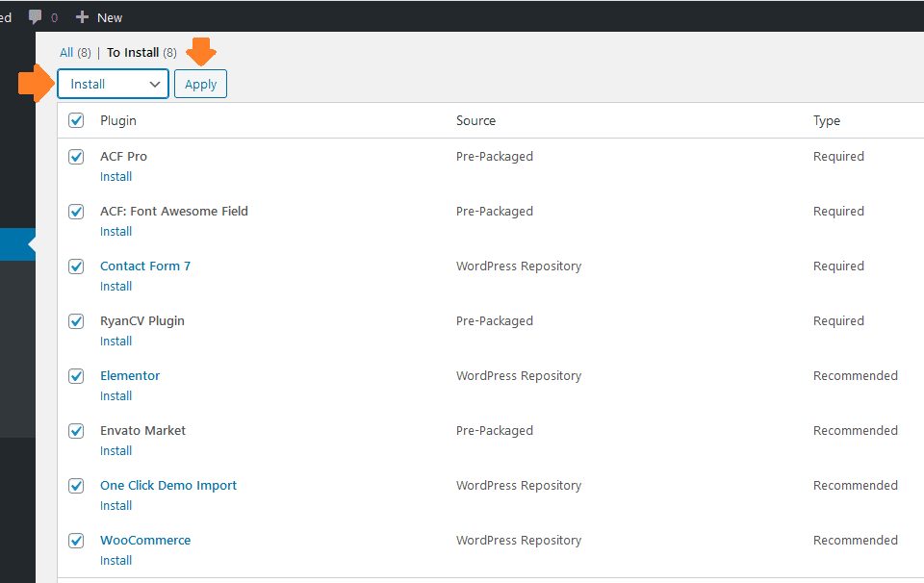
Task: Open the comments bubble icon in admin bar
Action: 36,17
